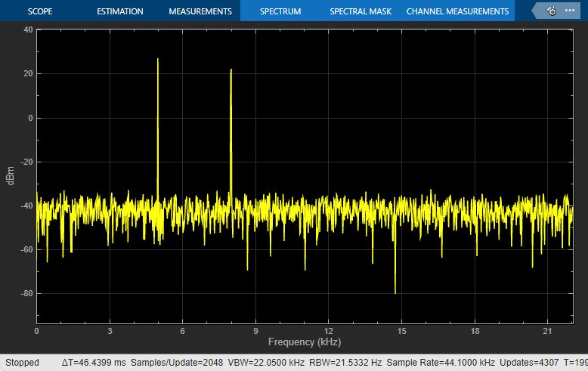Switch to Channel Measurements tab
Viewport: 588px width, 371px height.
pyautogui.click(x=457, y=11)
